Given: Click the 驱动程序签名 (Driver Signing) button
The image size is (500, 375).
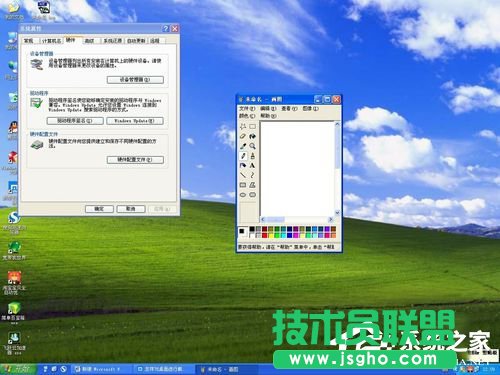Looking at the screenshot, I should point(75,121).
